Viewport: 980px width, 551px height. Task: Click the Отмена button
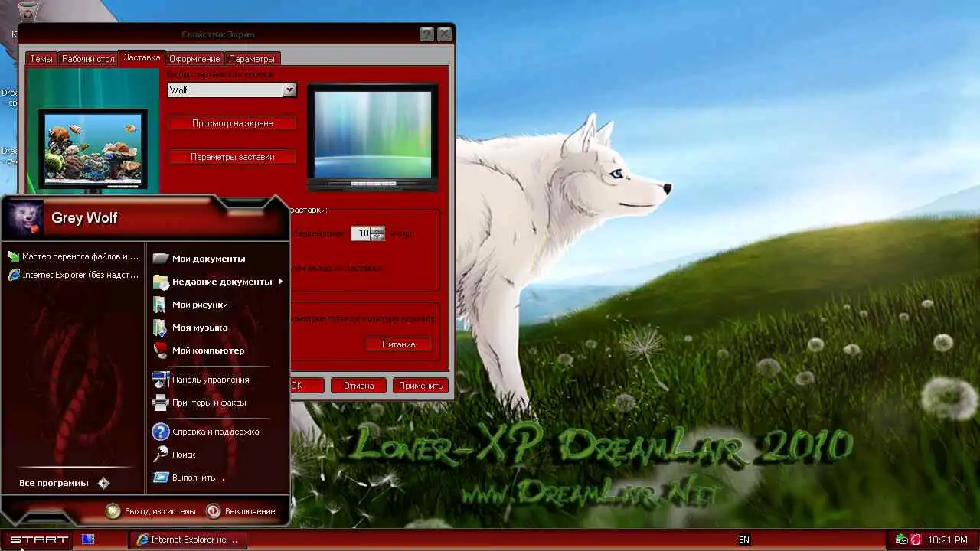coord(358,386)
